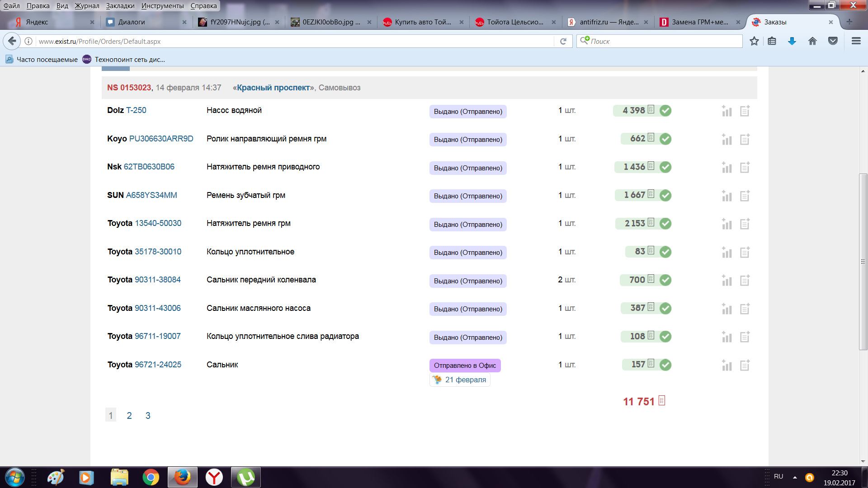868x488 pixels.
Task: Click green checkmark next to price 4 398
Action: pos(665,111)
